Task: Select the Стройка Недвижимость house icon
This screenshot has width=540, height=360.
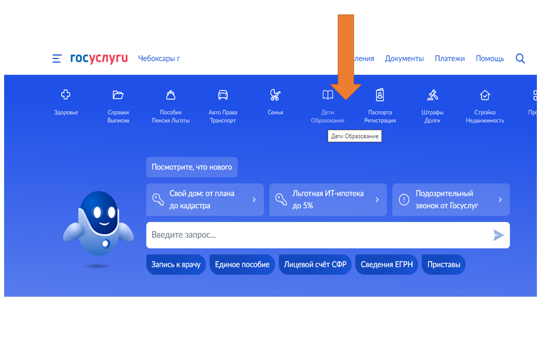Action: [x=485, y=95]
